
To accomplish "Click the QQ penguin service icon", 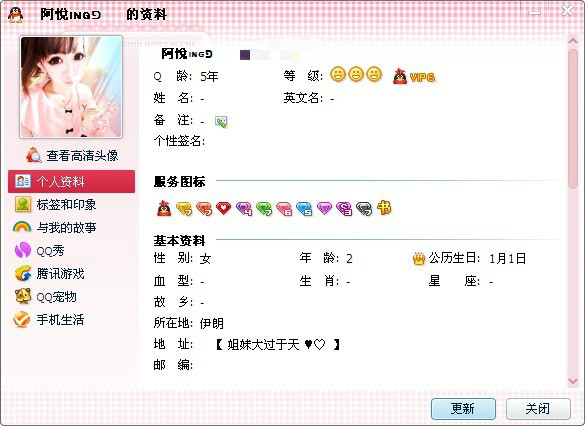I will (164, 208).
